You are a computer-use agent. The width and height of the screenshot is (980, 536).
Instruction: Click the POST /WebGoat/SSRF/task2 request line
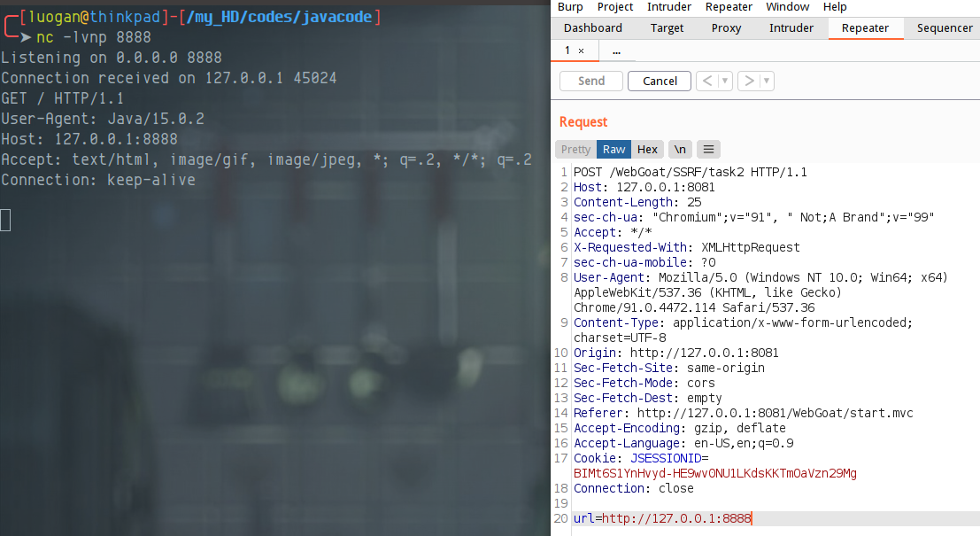pos(690,172)
